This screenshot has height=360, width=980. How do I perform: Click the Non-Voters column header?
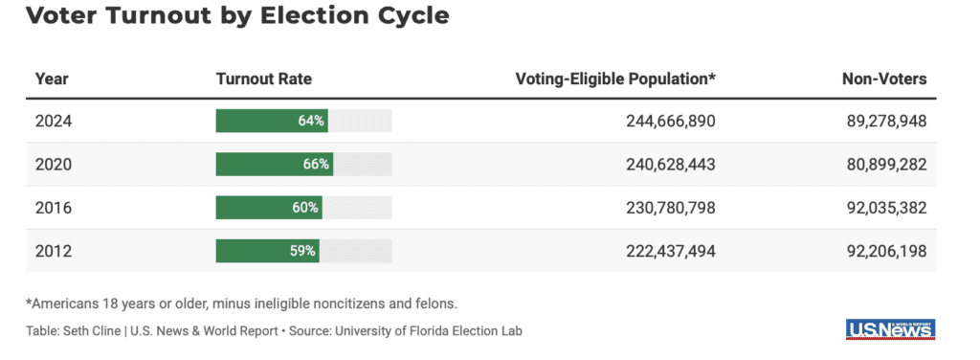pyautogui.click(x=884, y=79)
